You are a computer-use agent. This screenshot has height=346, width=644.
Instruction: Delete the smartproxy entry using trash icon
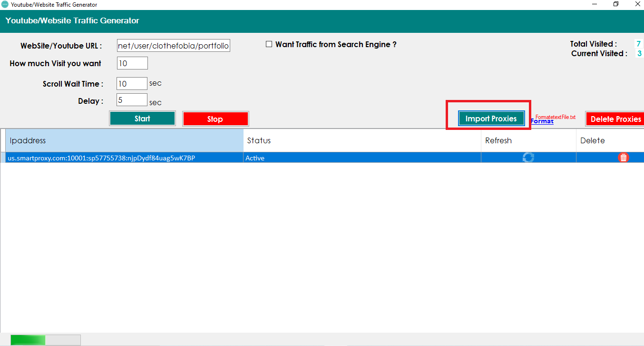coord(624,158)
